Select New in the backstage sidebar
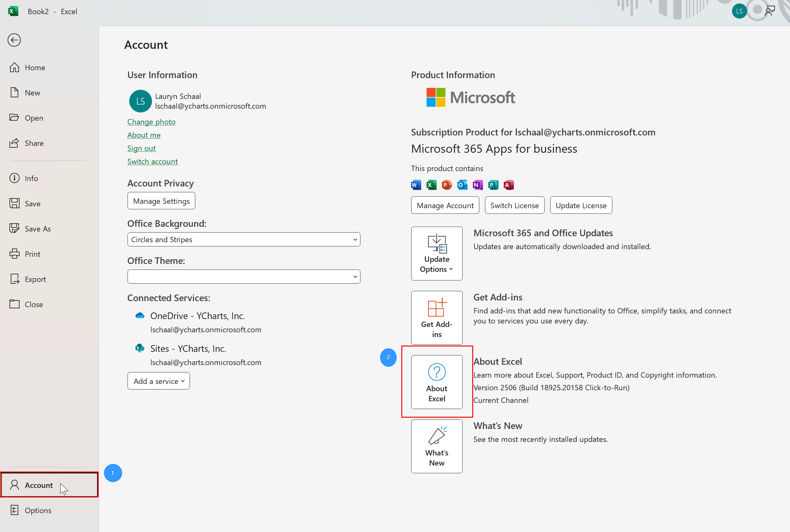 pyautogui.click(x=49, y=93)
